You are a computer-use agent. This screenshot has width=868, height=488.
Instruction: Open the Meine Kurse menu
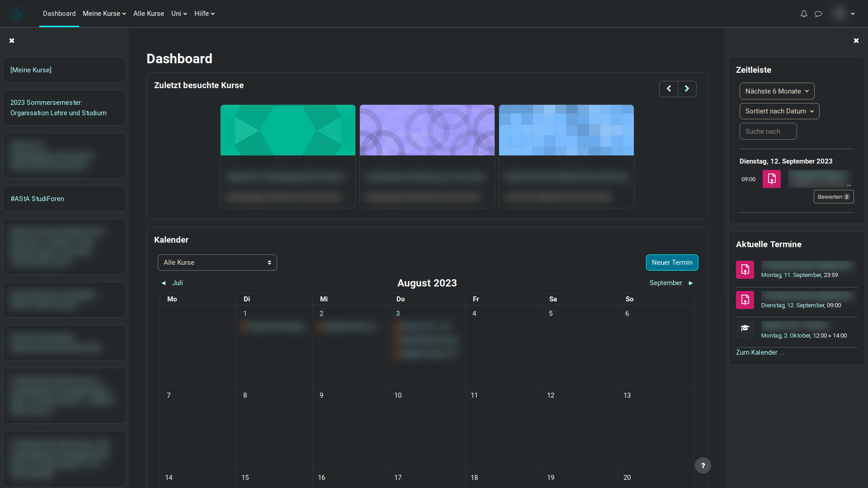tap(104, 14)
